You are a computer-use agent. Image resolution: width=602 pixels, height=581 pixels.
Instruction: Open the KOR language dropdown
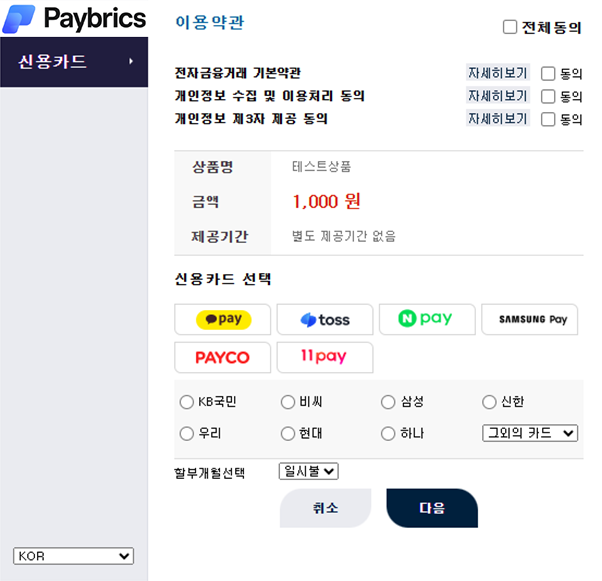pos(74,556)
